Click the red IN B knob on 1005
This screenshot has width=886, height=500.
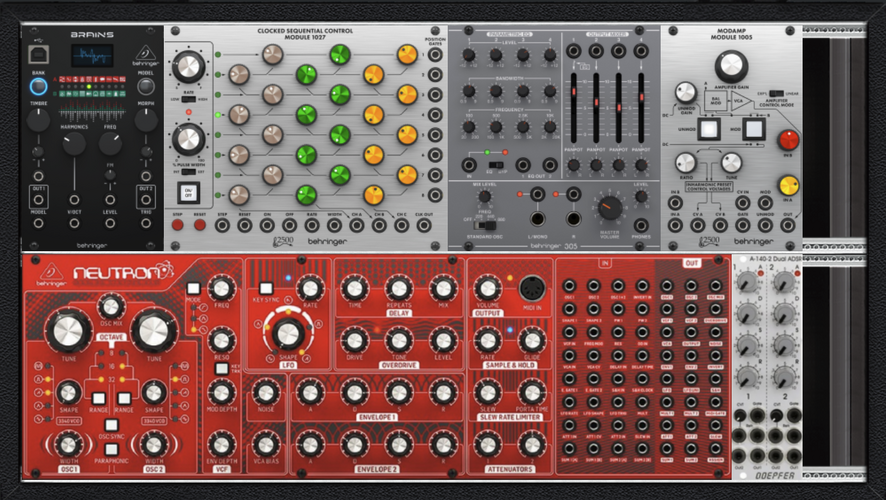[x=788, y=140]
